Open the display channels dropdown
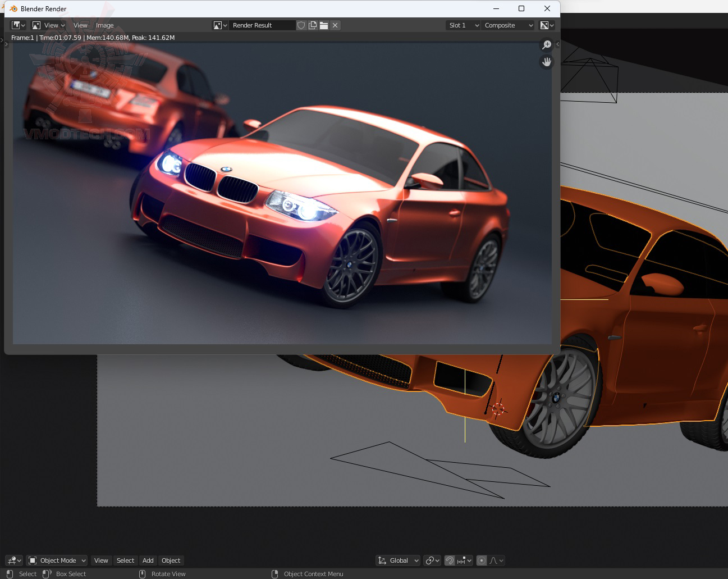Image resolution: width=728 pixels, height=579 pixels. pyautogui.click(x=547, y=25)
